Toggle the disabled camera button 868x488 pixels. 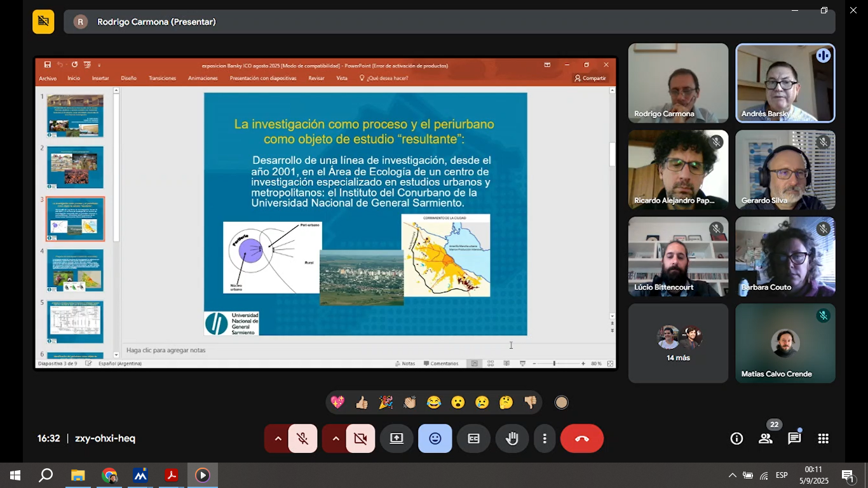[x=360, y=438]
